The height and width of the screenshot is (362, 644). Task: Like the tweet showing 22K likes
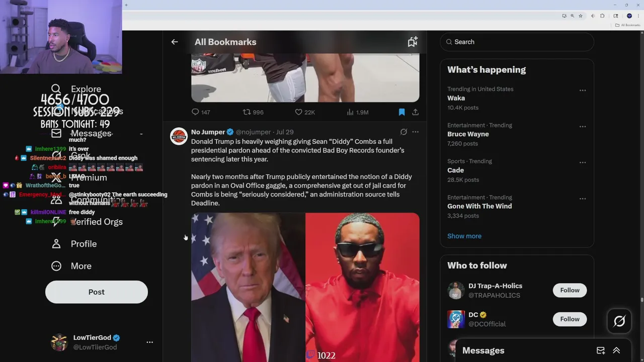[305, 112]
